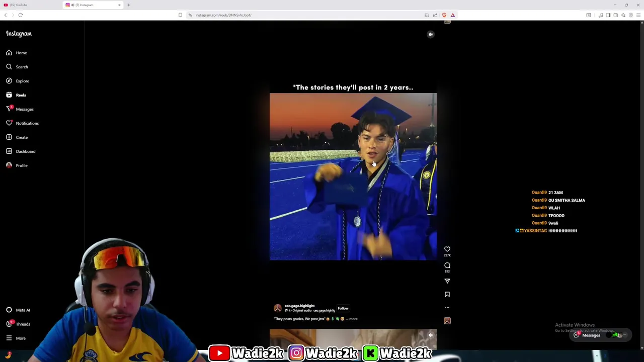The width and height of the screenshot is (644, 362).
Task: View Notifications from sidebar
Action: pos(22,123)
